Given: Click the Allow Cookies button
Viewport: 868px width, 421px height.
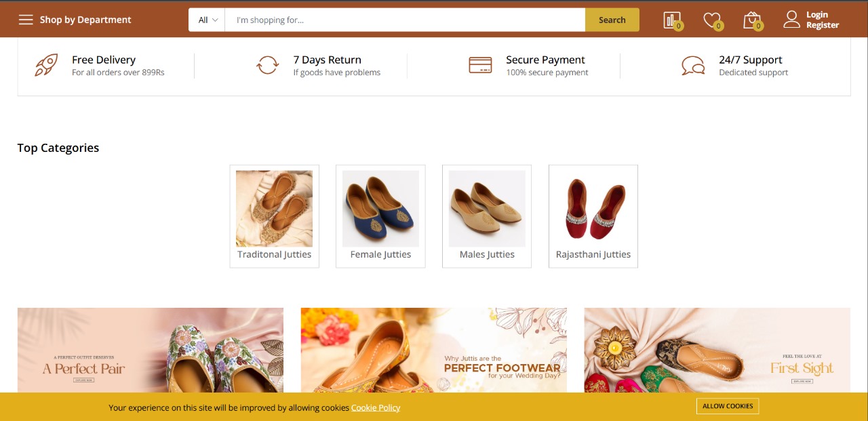Looking at the screenshot, I should pos(727,406).
